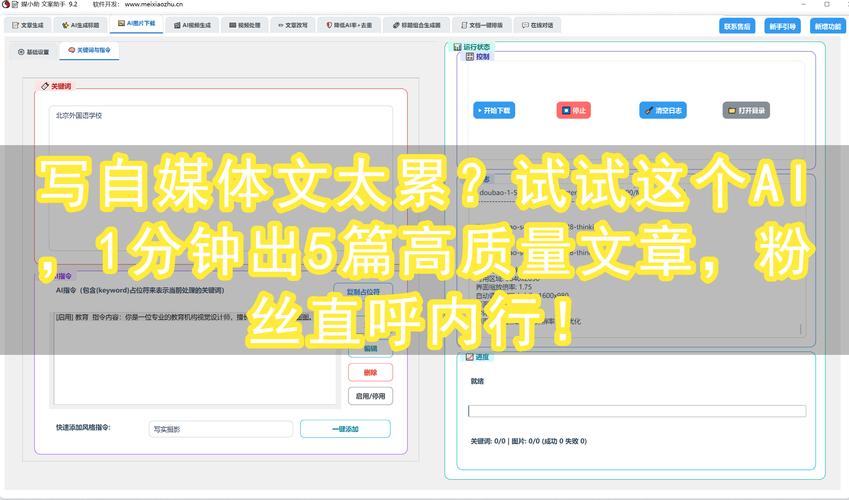Open the 新手引导 beginner guide
Screen dimensions: 849x500
[x=782, y=27]
